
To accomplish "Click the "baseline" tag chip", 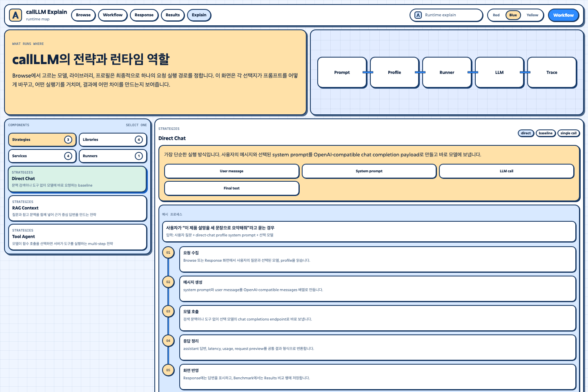I will [x=546, y=133].
